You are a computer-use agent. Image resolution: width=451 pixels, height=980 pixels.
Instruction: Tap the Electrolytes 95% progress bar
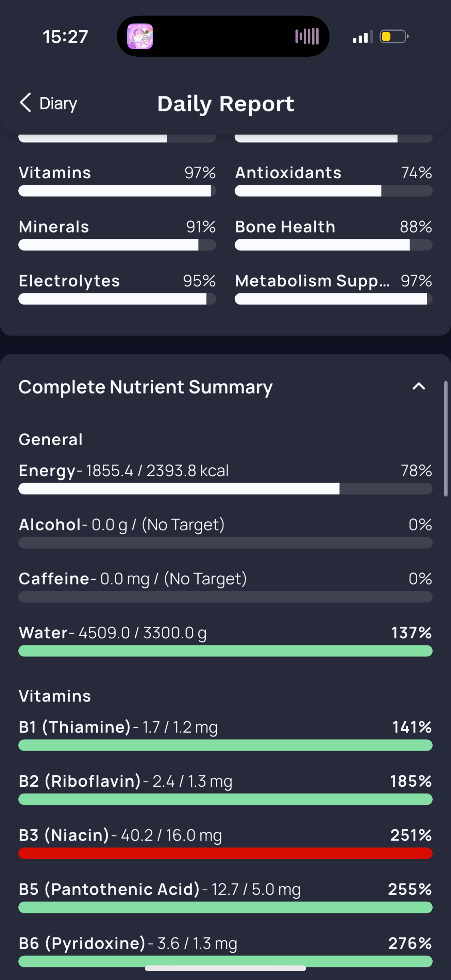(117, 299)
